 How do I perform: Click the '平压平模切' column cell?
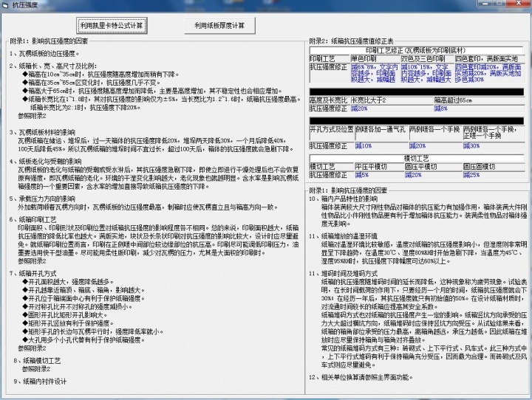click(x=379, y=167)
